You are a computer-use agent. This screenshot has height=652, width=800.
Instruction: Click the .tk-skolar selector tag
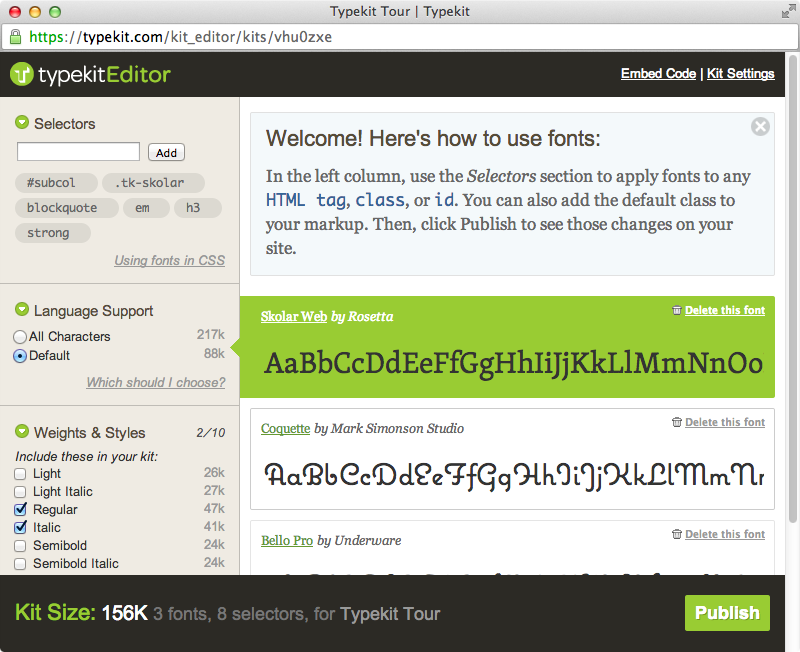(x=153, y=183)
